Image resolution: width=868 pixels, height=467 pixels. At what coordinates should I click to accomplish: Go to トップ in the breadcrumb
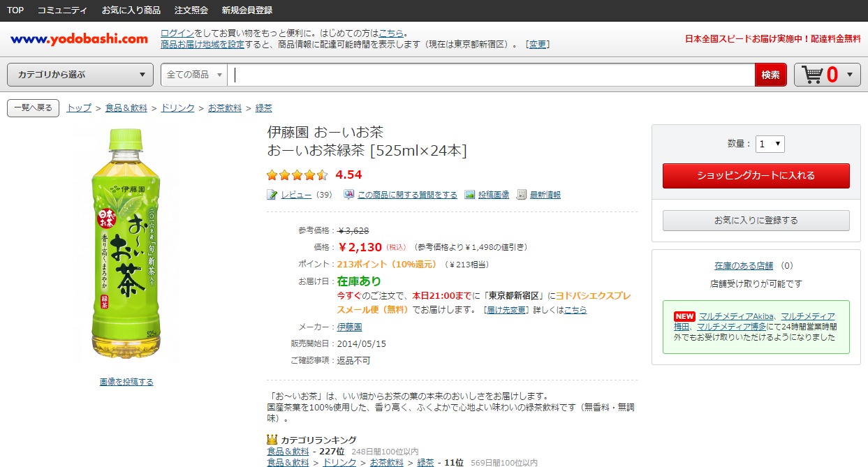(79, 108)
